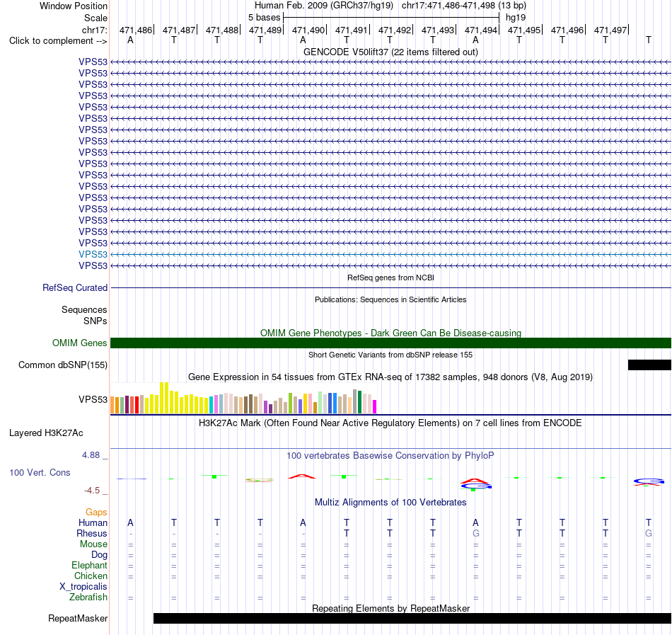Screen dimensions: 672x635
Task: Open 'Repeating Elements by RepeatMasker' track title
Action: click(x=390, y=608)
